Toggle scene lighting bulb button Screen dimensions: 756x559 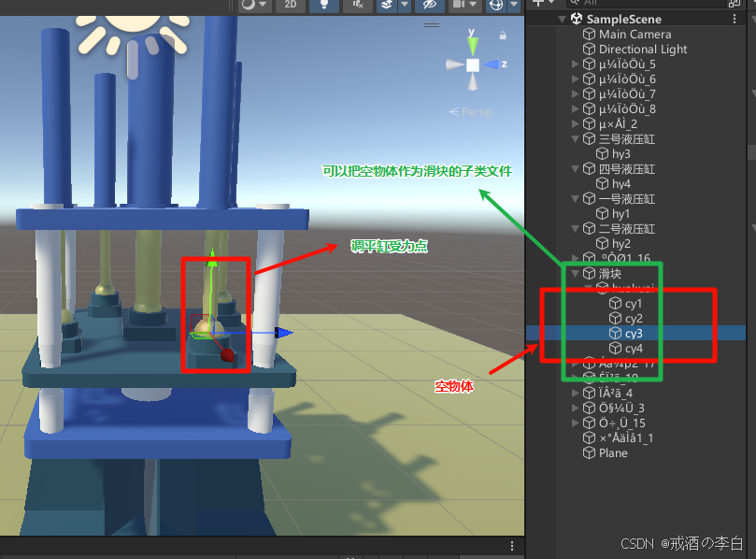coord(324,5)
